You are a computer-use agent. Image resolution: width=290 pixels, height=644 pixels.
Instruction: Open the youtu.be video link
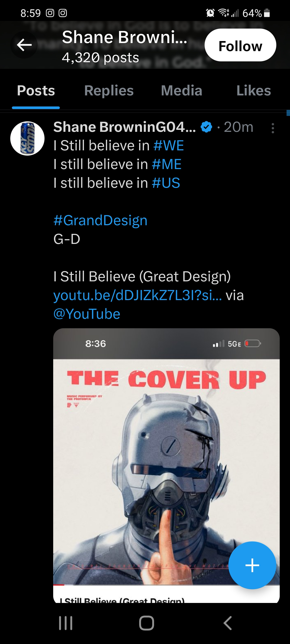pos(138,295)
